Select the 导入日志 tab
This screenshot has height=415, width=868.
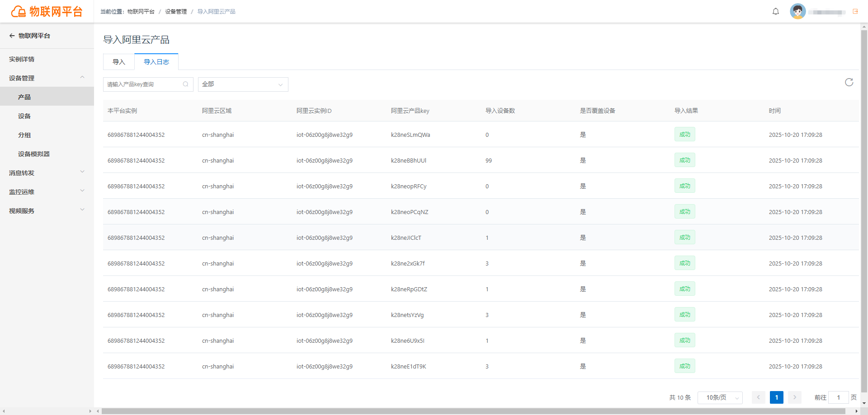coord(156,62)
